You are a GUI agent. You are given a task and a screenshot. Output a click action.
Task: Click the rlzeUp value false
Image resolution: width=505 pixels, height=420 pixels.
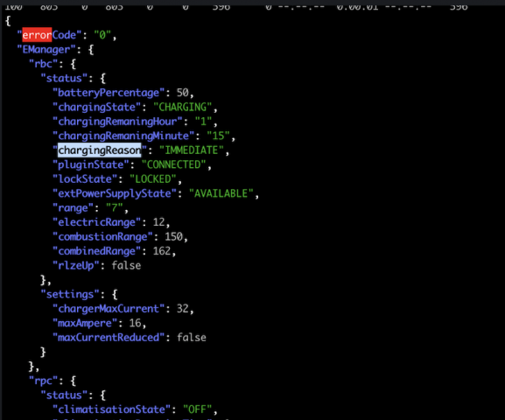(126, 266)
